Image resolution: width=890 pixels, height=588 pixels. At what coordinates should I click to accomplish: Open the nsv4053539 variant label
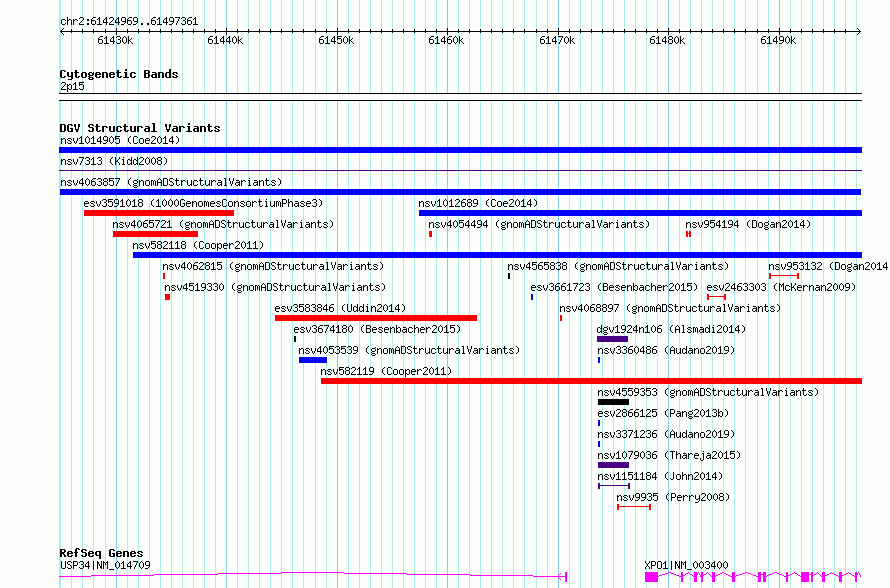(x=409, y=350)
